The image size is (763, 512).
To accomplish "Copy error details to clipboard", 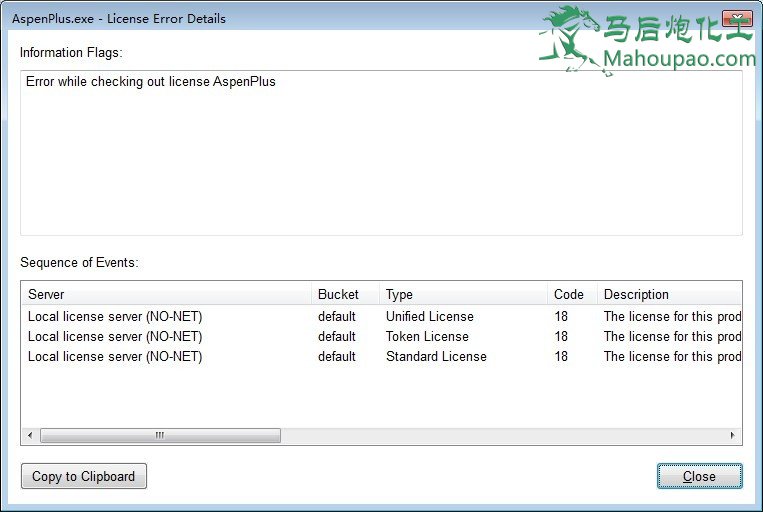I will click(84, 476).
